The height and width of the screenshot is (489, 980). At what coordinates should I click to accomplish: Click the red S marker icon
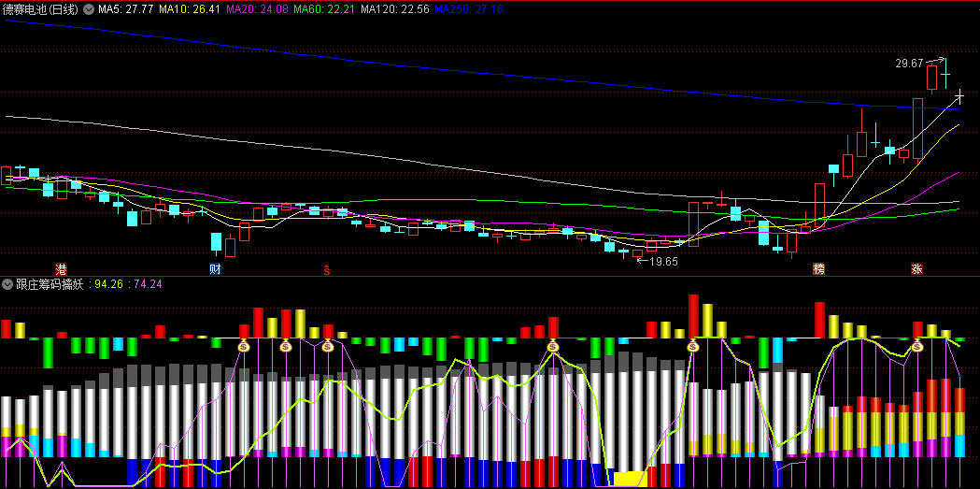326,269
